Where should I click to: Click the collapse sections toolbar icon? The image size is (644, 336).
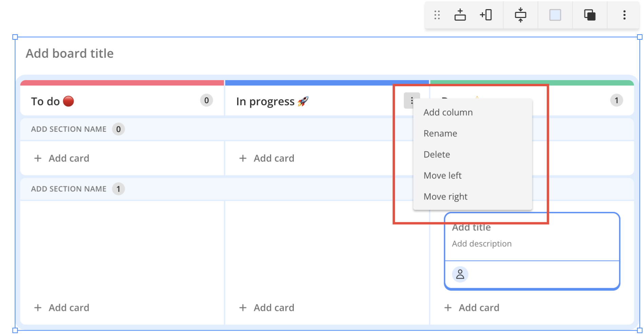click(x=520, y=15)
